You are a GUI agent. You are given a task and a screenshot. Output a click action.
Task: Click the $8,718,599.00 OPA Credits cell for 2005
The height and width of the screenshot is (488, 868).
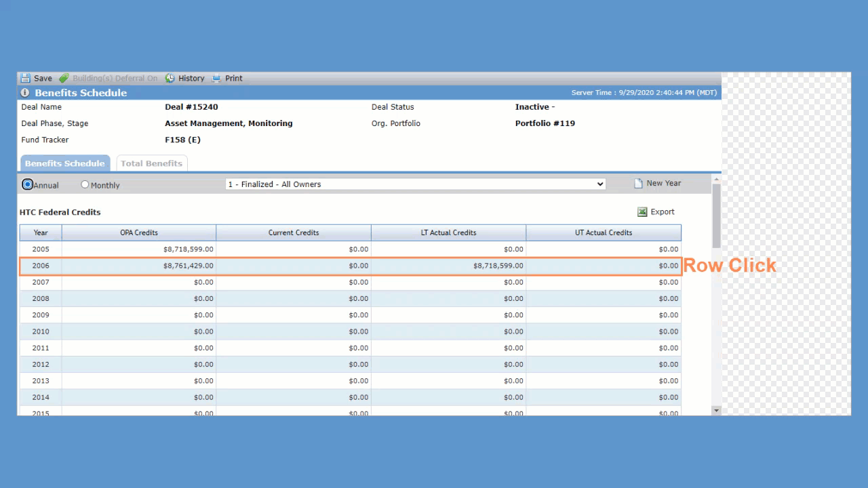point(139,249)
